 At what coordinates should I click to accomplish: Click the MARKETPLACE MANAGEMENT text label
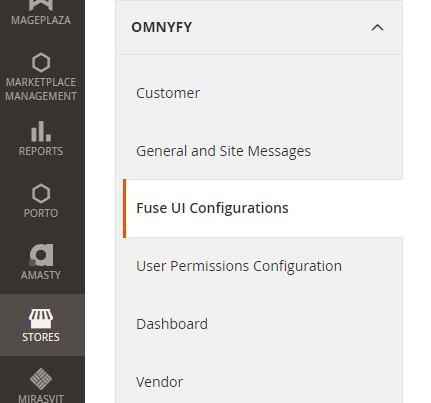tap(41, 89)
